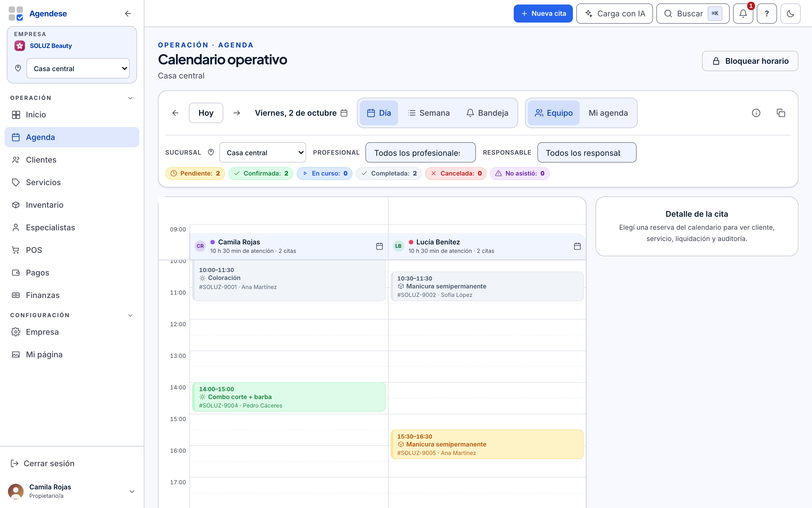Image resolution: width=812 pixels, height=508 pixels.
Task: Open Lucía Benítez column calendar icon
Action: 577,246
